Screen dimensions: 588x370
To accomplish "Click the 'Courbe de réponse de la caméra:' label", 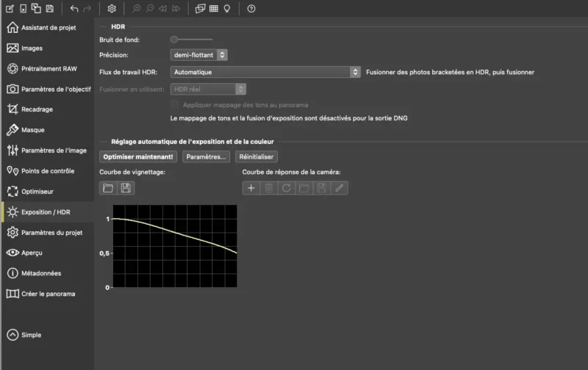I will [291, 172].
